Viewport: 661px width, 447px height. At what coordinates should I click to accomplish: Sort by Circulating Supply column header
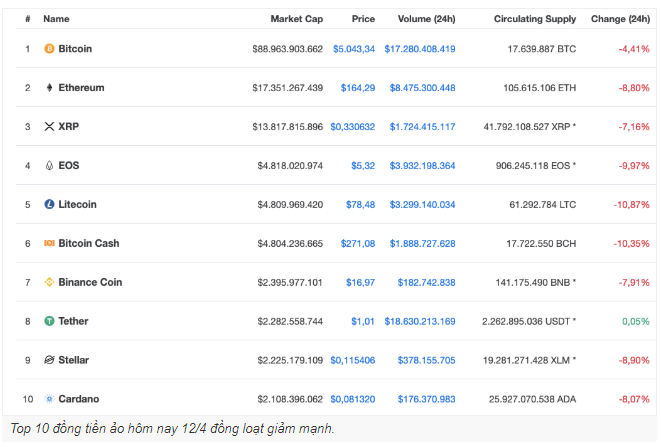click(x=535, y=19)
